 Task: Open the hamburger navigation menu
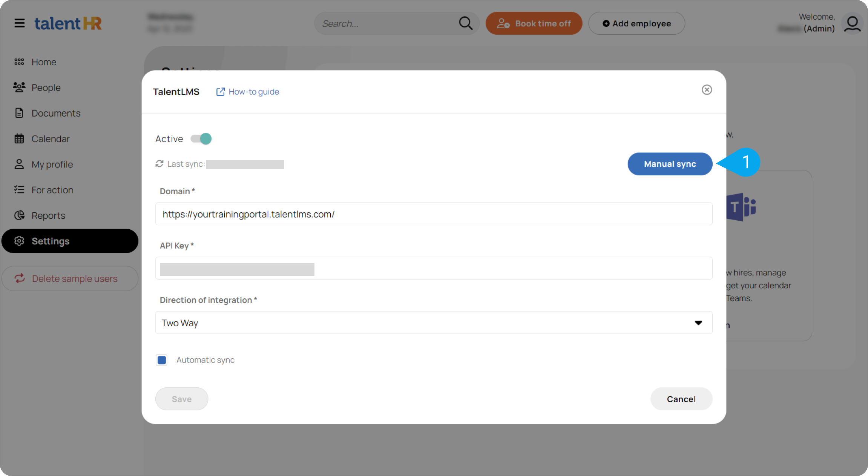20,23
